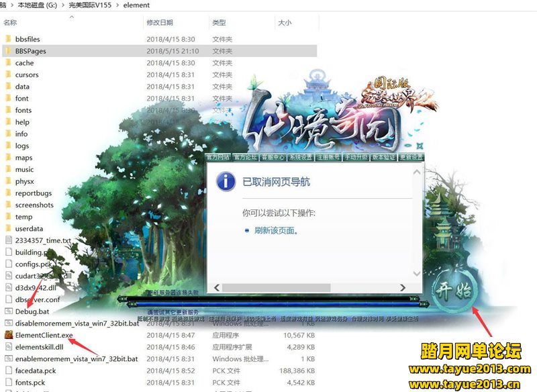
Task: Click the 2334357_time.txt file icon
Action: pos(9,240)
